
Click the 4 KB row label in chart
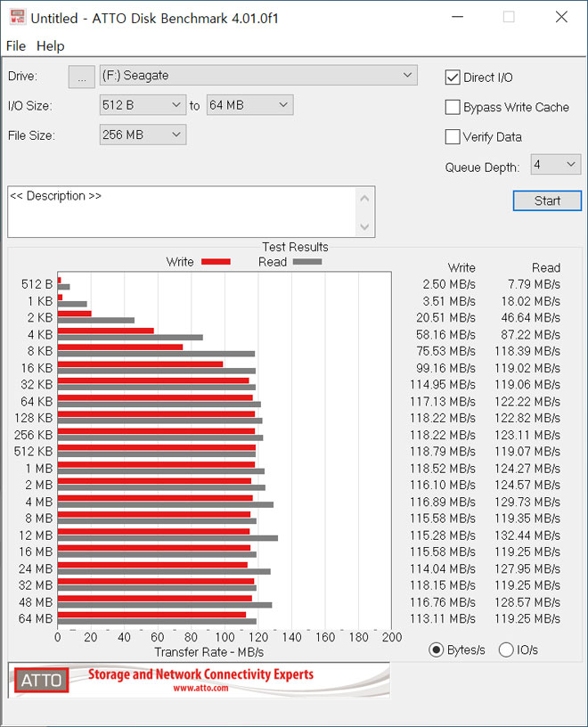point(40,335)
